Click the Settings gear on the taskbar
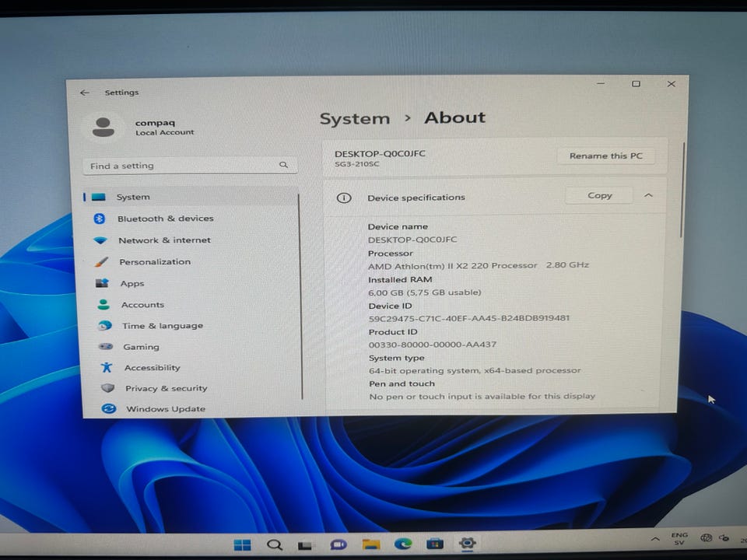 (468, 543)
